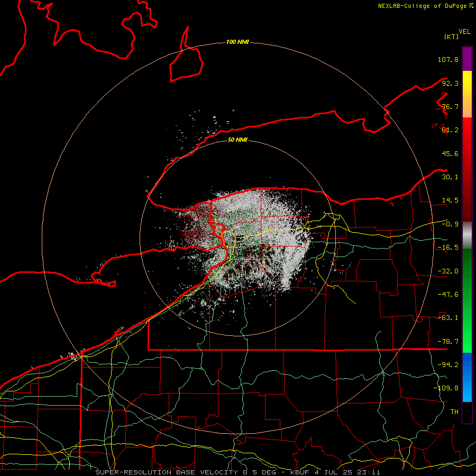Click the 50 NMI range ring label

click(237, 140)
